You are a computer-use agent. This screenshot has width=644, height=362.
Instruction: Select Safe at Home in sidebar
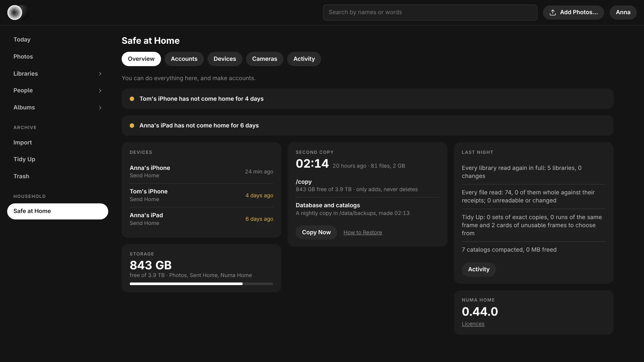coord(57,211)
